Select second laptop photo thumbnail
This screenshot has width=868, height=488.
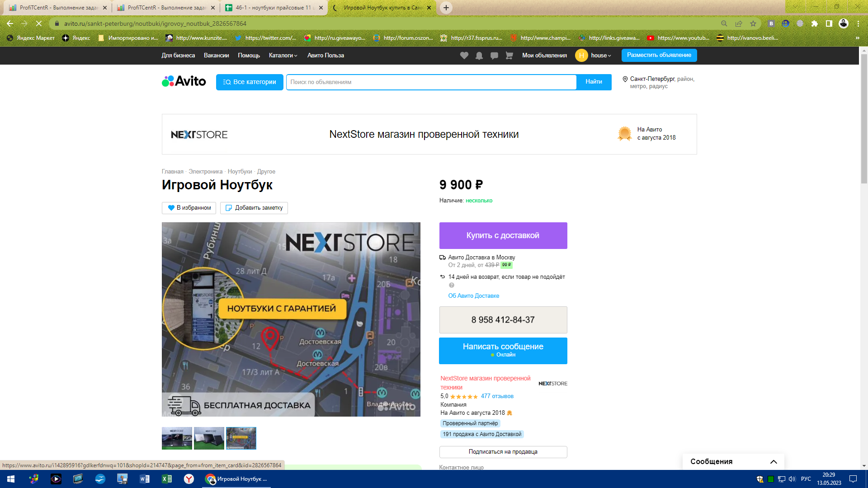pos(209,438)
